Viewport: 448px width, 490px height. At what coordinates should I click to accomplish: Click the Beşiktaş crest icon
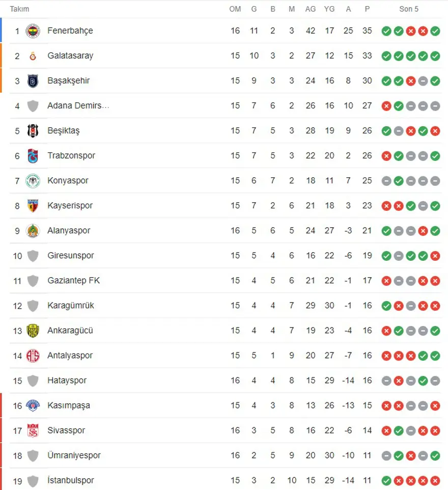coord(33,130)
